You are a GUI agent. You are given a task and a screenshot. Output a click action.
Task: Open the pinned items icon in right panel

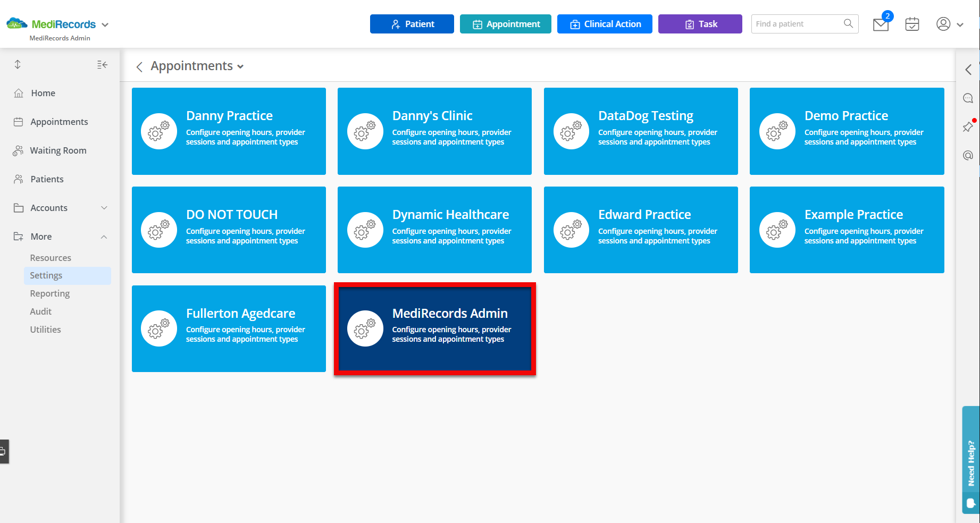pyautogui.click(x=968, y=126)
